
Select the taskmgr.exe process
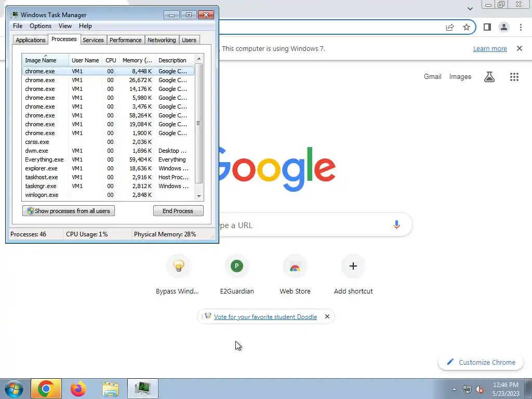[x=109, y=186]
